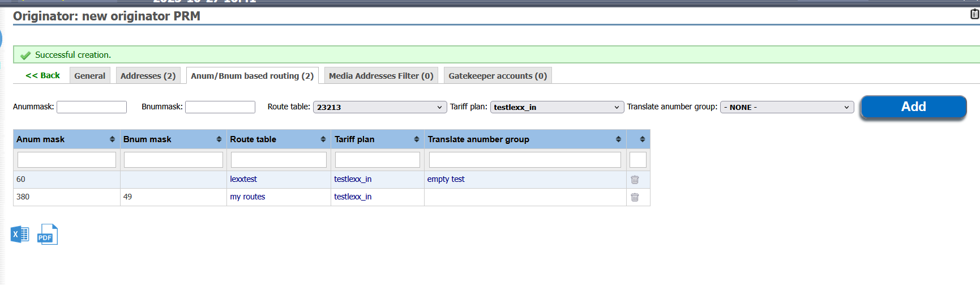Open the General tab

click(x=89, y=76)
